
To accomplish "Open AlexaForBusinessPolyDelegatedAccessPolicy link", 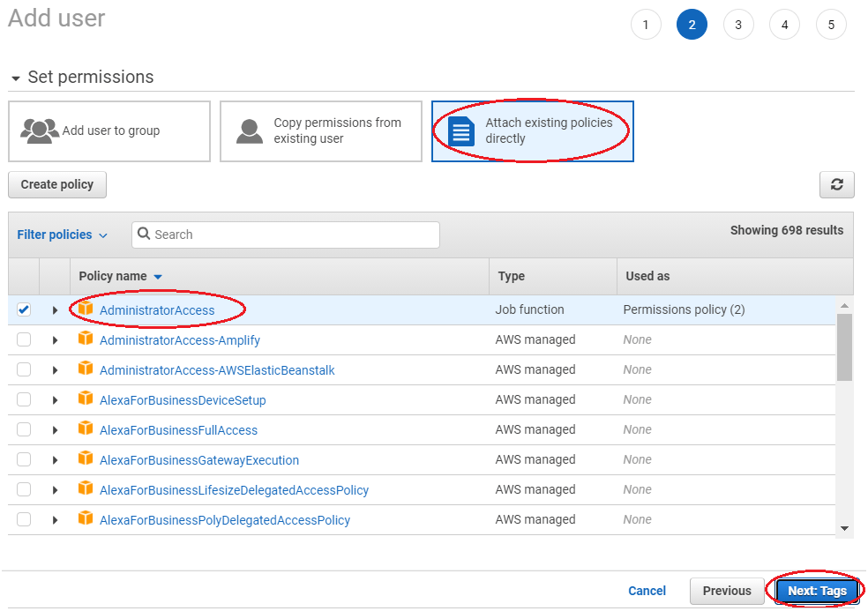I will coord(225,520).
